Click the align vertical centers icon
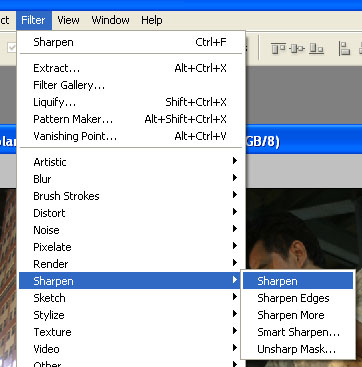Image resolution: width=362 pixels, height=367 pixels. tap(297, 49)
